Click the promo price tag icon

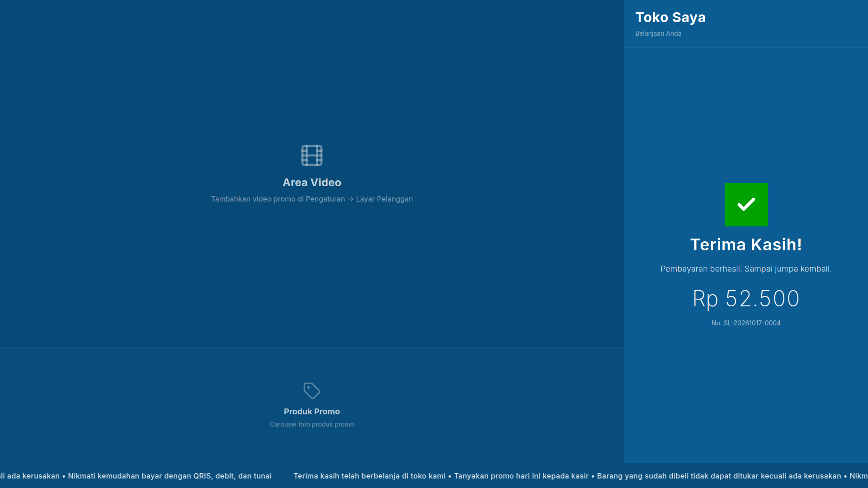(x=312, y=391)
